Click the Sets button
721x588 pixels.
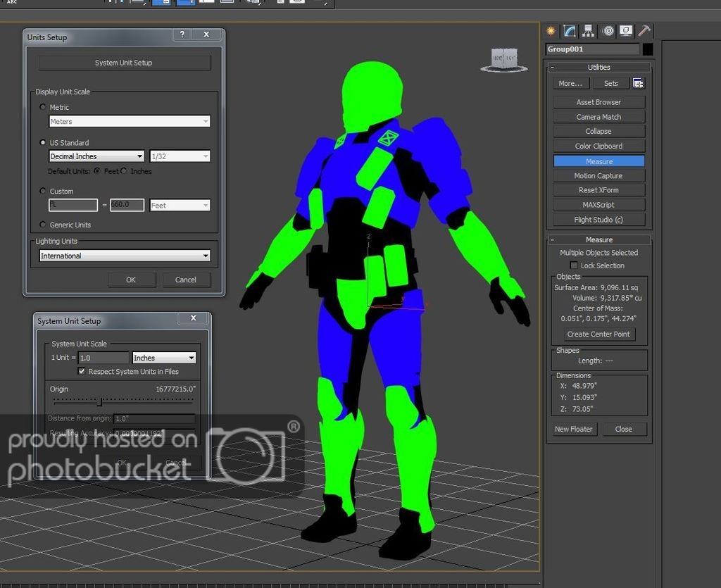pos(610,83)
